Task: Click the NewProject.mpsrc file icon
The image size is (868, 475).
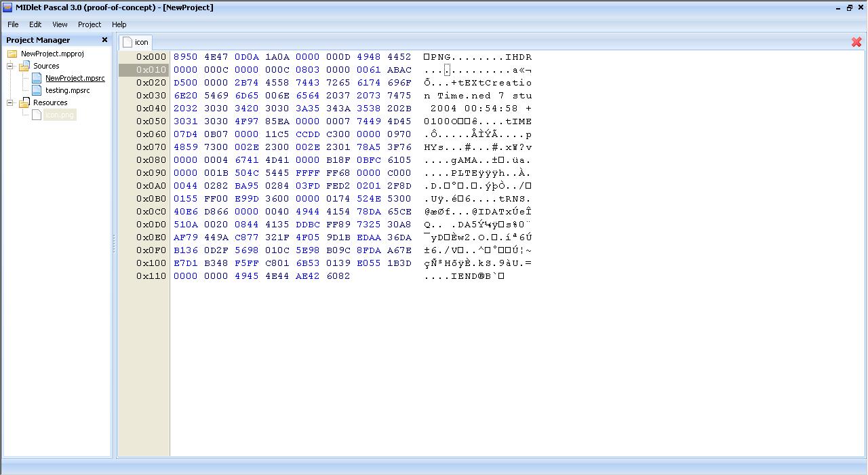Action: [x=37, y=78]
